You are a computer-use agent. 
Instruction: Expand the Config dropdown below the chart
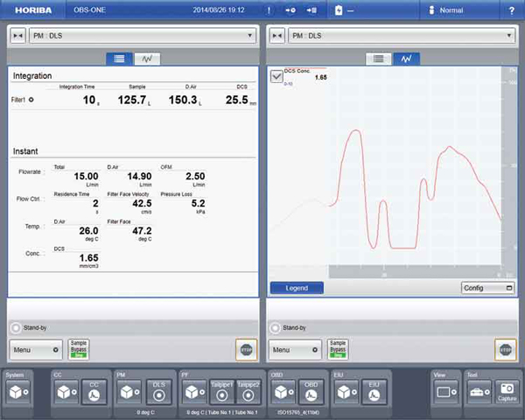(487, 288)
